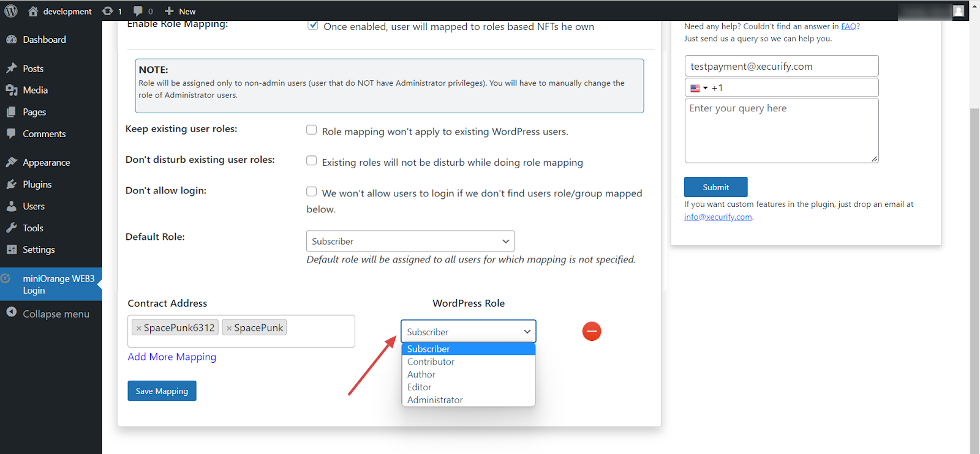Image resolution: width=980 pixels, height=454 pixels.
Task: Pick Author in the role list
Action: pyautogui.click(x=469, y=374)
